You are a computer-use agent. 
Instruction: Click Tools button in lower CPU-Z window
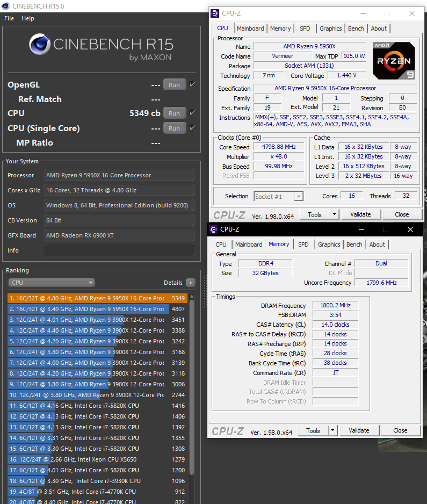[x=313, y=430]
